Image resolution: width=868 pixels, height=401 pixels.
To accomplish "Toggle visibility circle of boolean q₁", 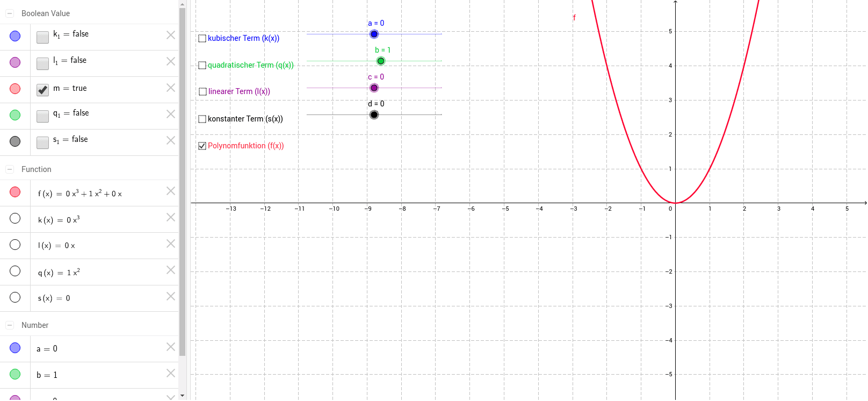I will tap(15, 115).
